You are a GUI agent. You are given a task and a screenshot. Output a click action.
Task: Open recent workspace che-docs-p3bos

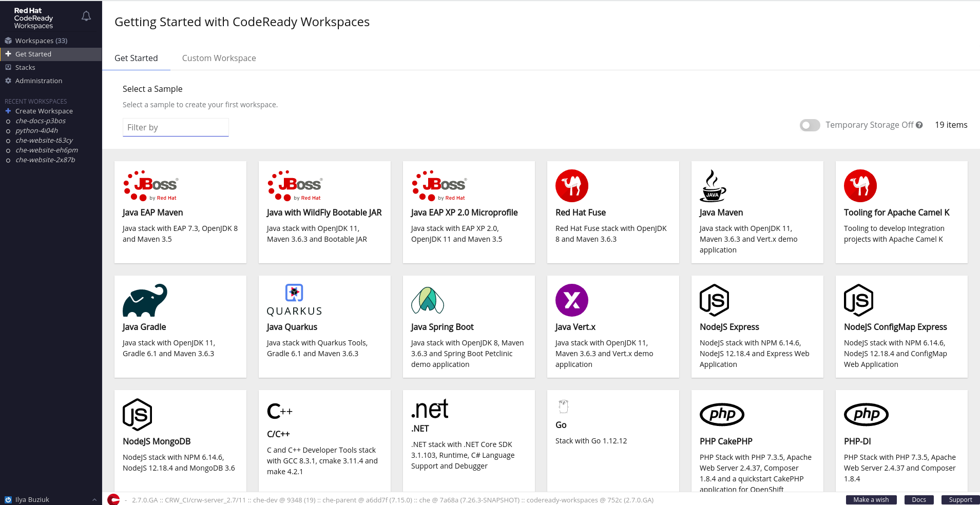(41, 121)
